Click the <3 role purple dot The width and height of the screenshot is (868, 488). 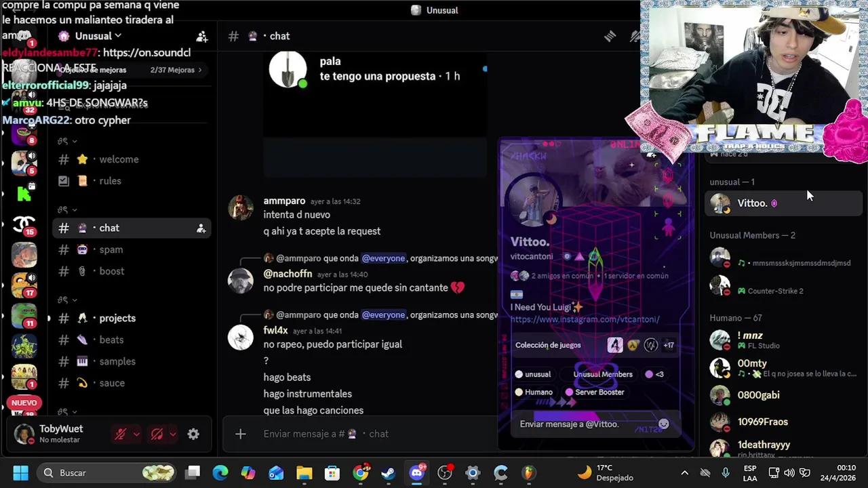point(649,374)
